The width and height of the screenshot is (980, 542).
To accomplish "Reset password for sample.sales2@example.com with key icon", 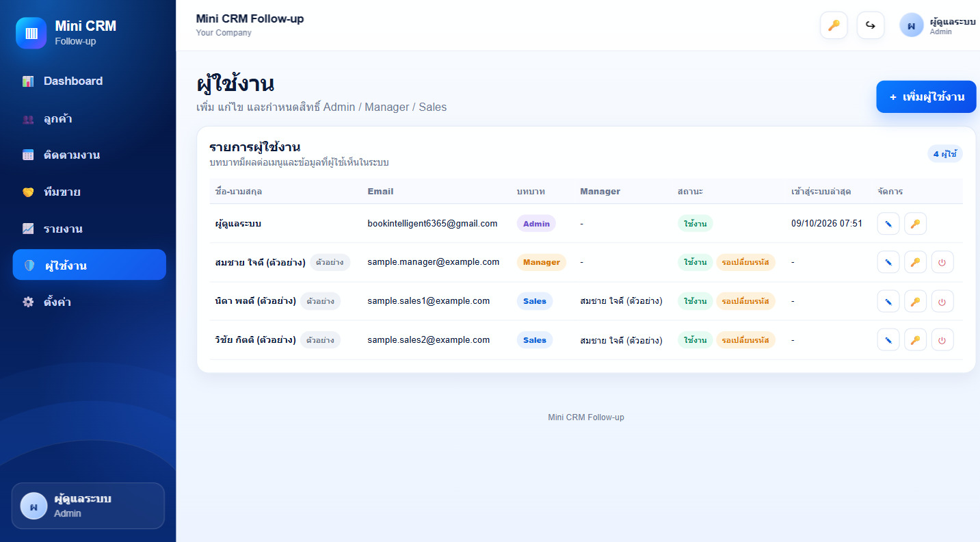I will tap(915, 339).
